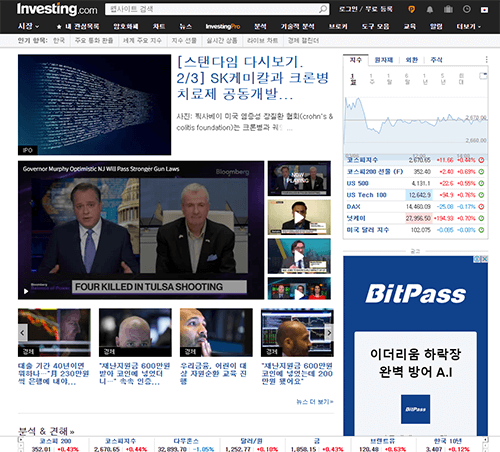Switch to the 지수 tab

[x=356, y=60]
